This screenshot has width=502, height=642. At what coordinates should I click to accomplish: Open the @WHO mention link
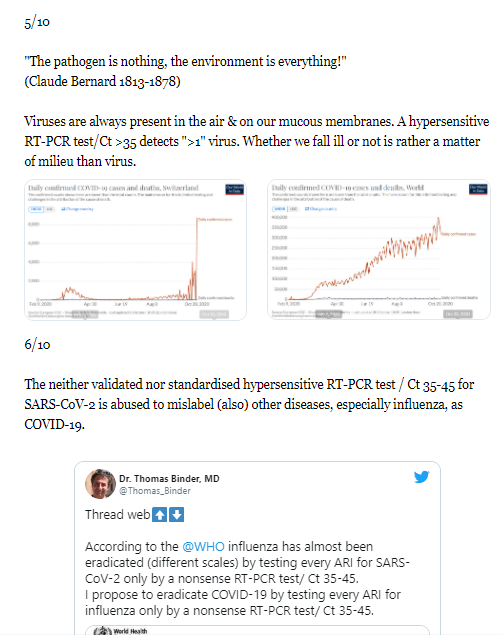pyautogui.click(x=203, y=547)
